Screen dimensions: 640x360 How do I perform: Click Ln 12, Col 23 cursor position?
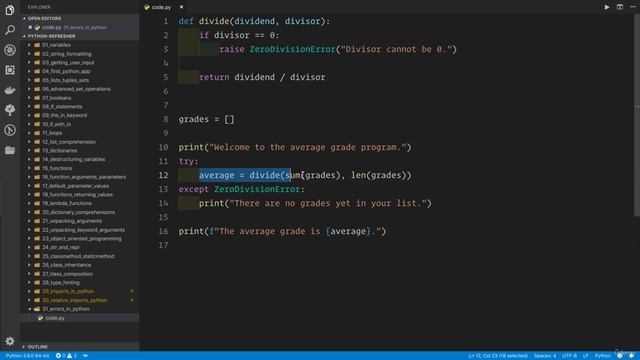pyautogui.click(x=498, y=356)
